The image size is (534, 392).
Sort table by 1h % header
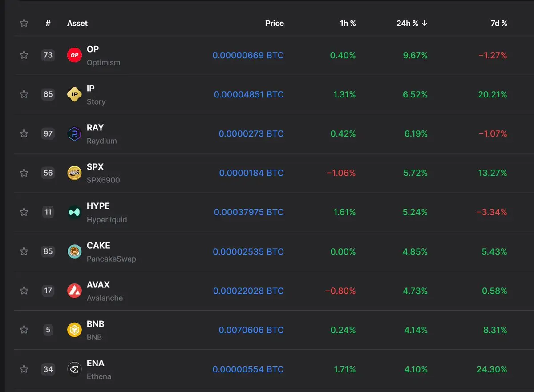pos(348,23)
